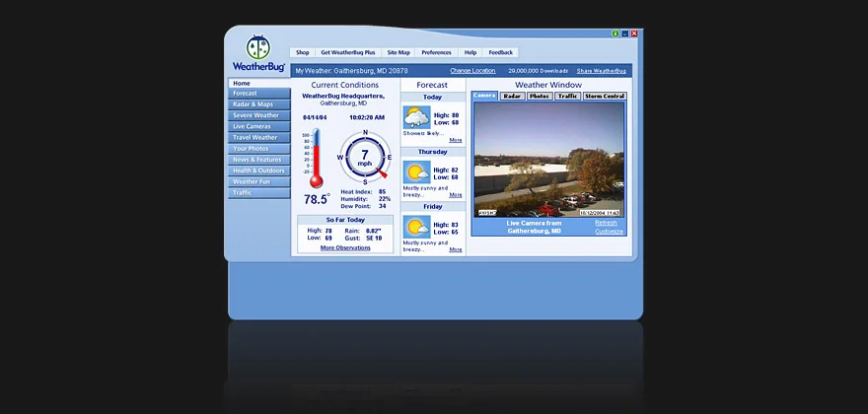Open Severe Weather section

click(259, 115)
